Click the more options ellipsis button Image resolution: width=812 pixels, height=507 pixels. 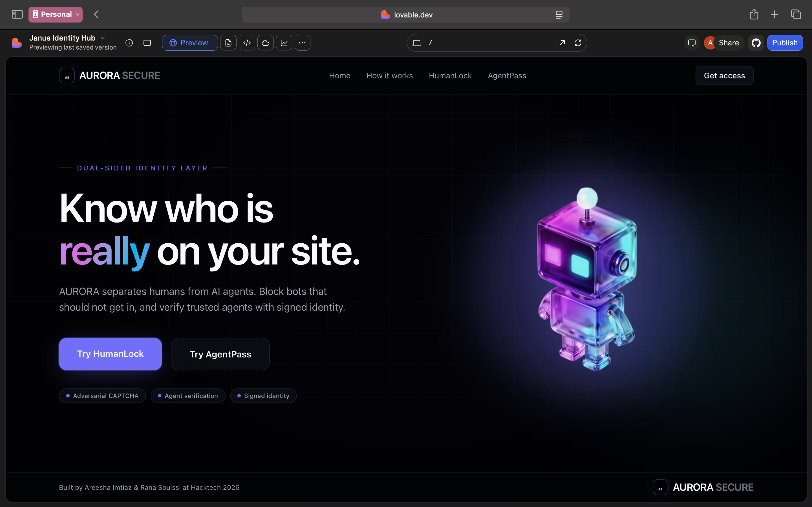[x=302, y=43]
